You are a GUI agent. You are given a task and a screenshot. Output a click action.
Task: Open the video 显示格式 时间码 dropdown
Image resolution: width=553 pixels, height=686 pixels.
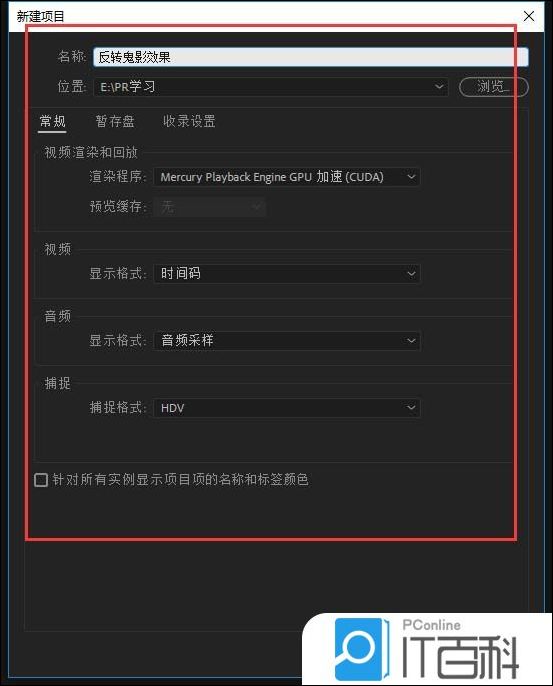coord(287,273)
